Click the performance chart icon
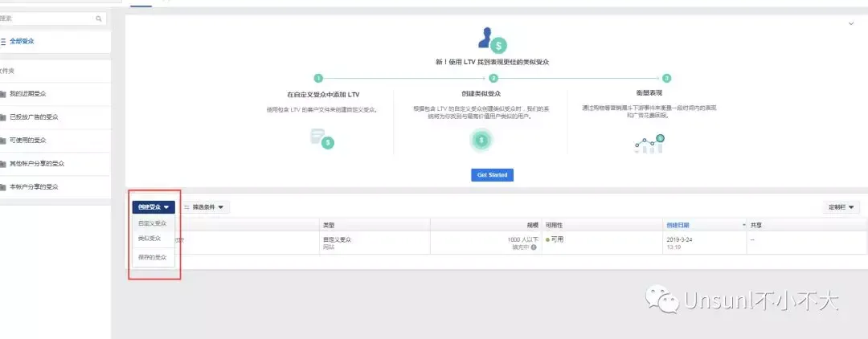 click(x=649, y=143)
